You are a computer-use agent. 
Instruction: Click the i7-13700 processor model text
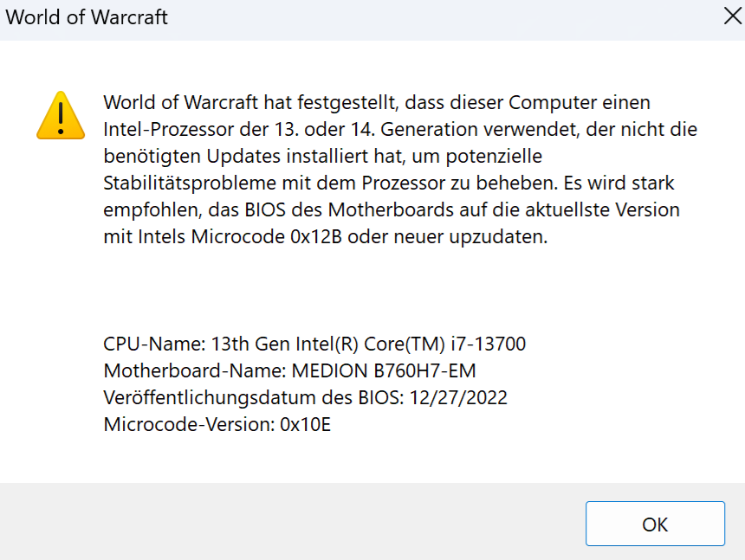(489, 344)
